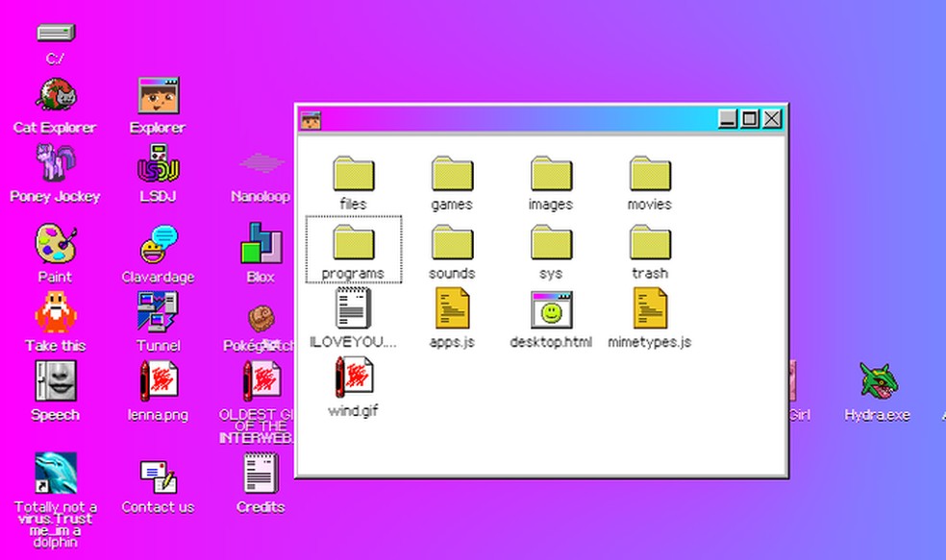Open the Tunnel app
The width and height of the screenshot is (946, 560).
pyautogui.click(x=157, y=312)
